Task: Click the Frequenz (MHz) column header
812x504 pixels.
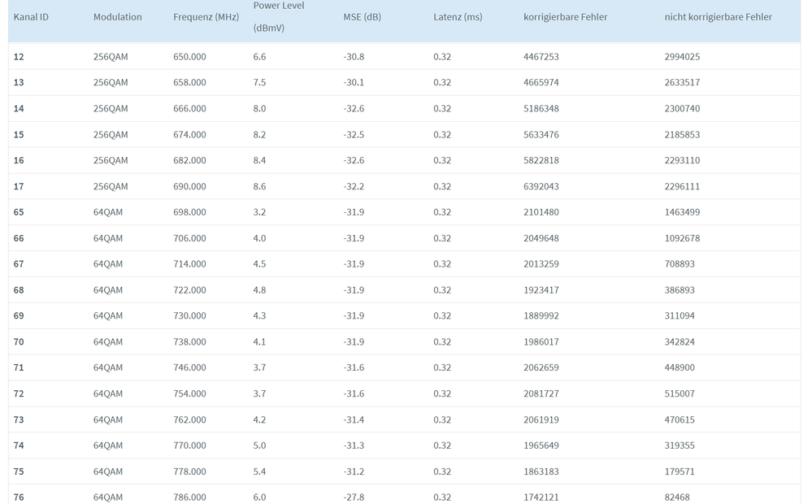Action: (206, 17)
